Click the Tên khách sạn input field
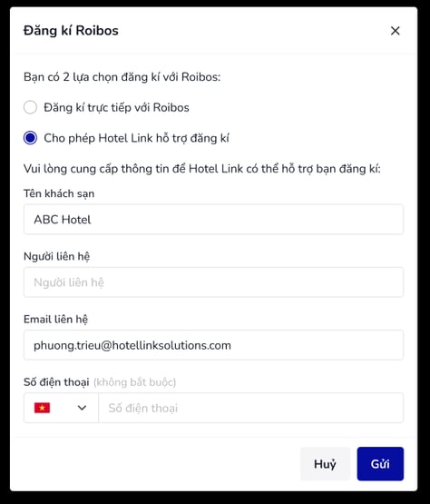 point(213,220)
